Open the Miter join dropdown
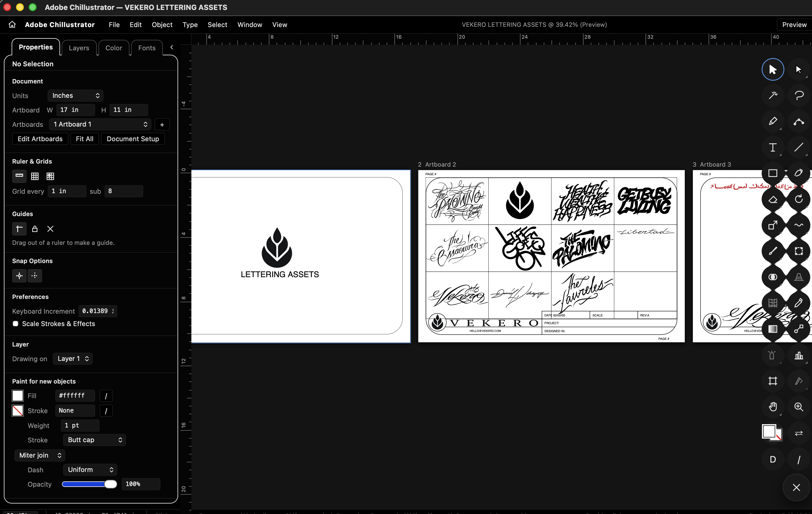 [40, 455]
